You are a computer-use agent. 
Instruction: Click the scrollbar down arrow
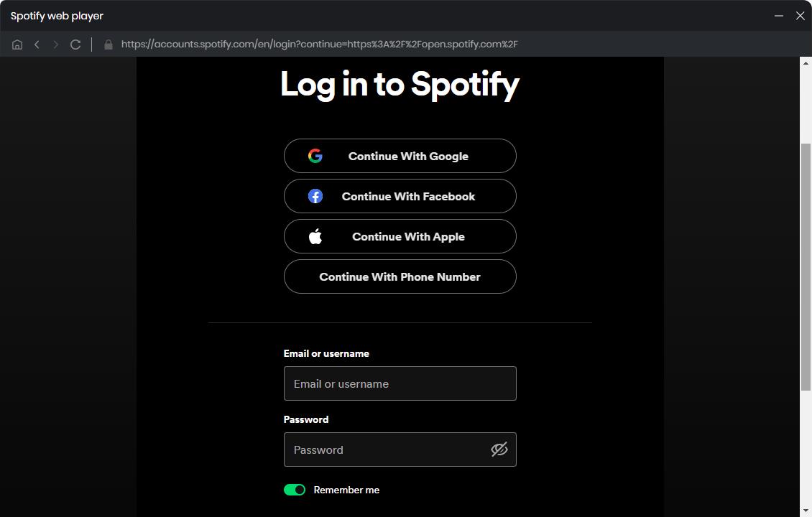click(806, 511)
